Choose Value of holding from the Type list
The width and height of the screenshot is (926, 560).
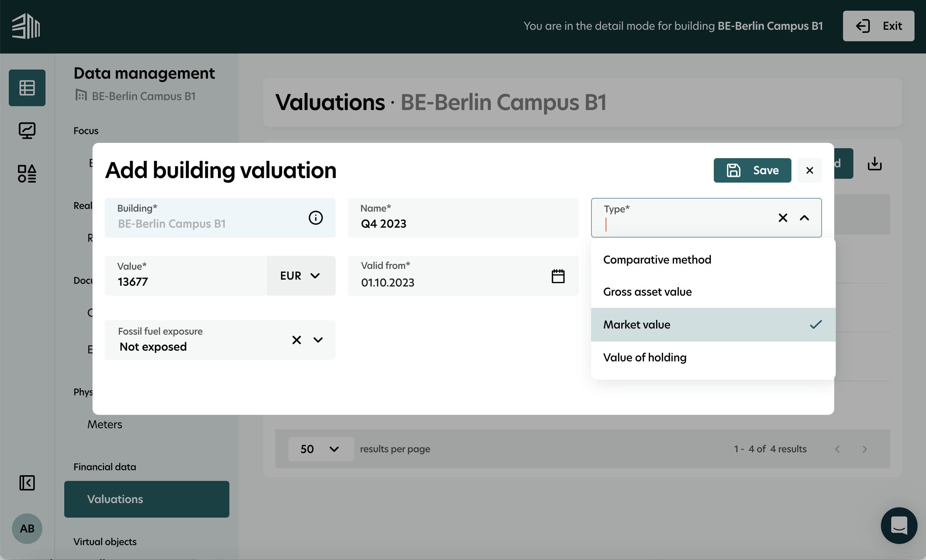713,358
